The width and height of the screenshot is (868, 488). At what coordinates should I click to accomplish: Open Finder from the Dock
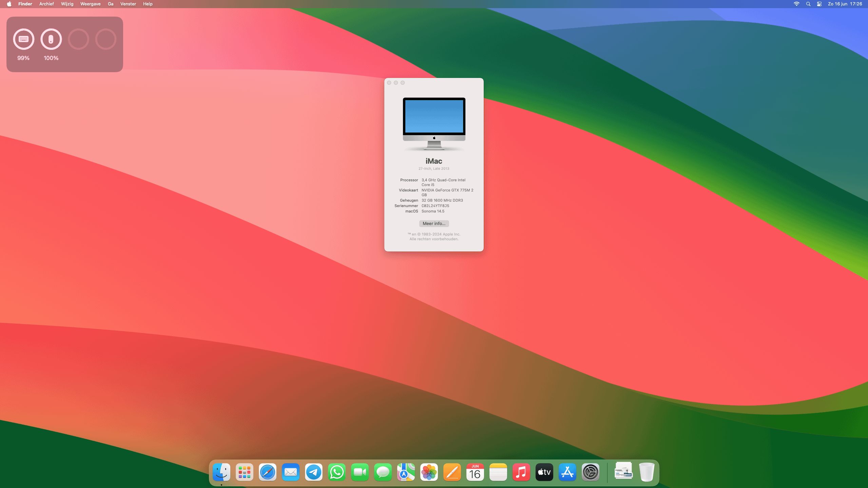tap(221, 472)
